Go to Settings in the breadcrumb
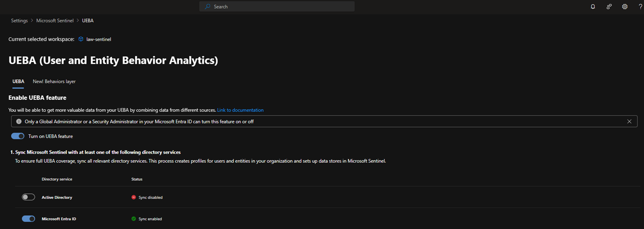 click(20, 21)
